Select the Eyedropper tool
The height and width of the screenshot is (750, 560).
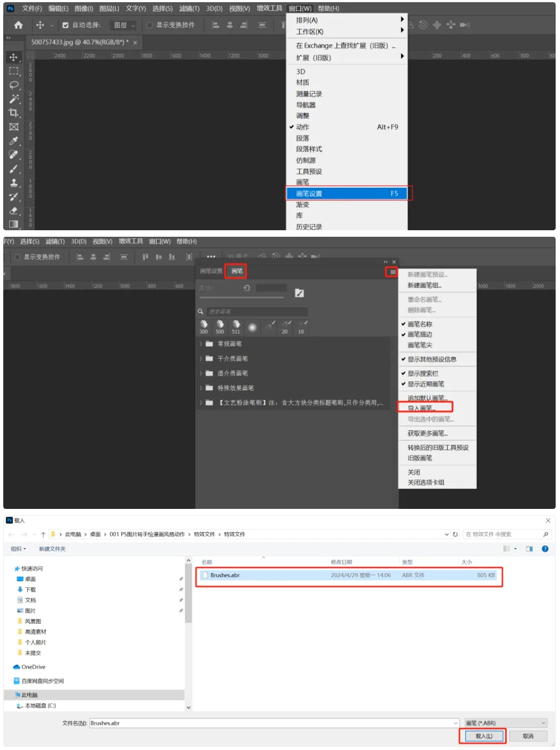pyautogui.click(x=14, y=141)
